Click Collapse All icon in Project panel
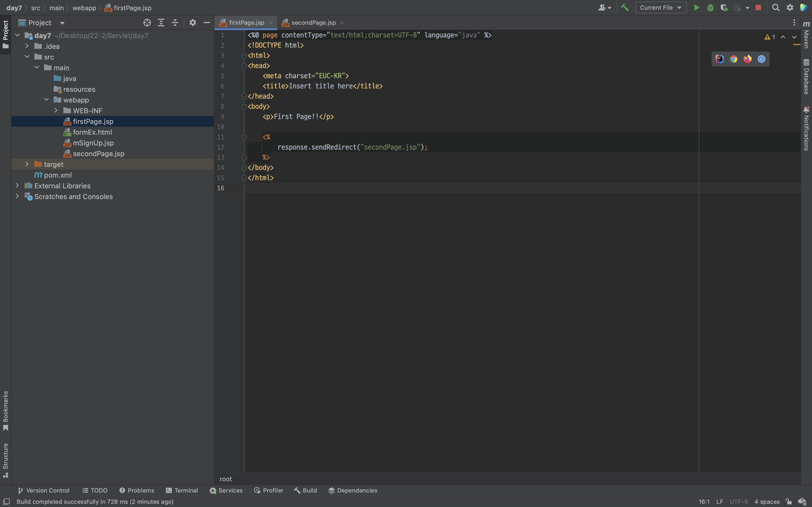 pos(175,23)
